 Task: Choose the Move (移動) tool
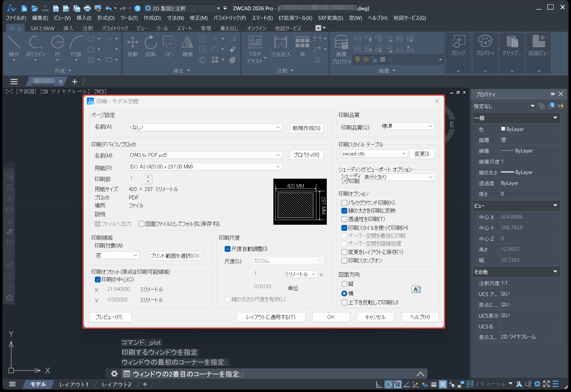132,47
